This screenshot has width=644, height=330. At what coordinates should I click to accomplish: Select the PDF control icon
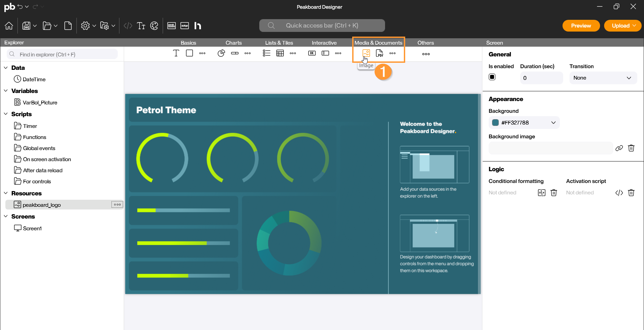pyautogui.click(x=379, y=53)
